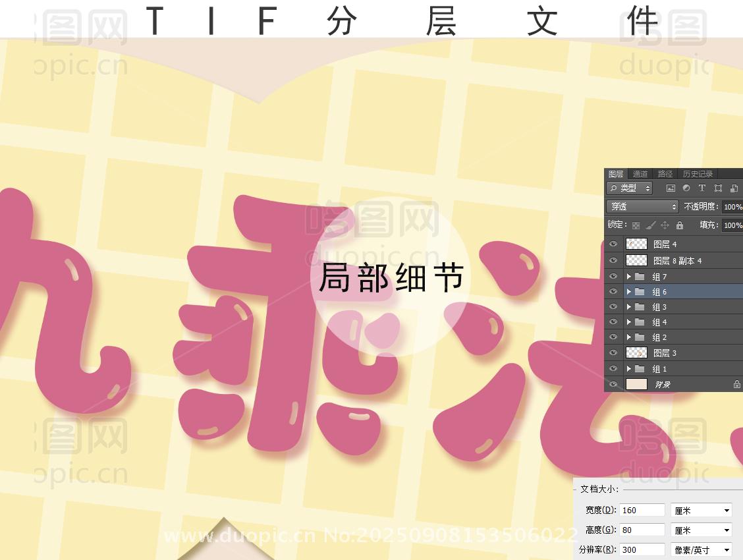The width and height of the screenshot is (743, 560).
Task: Open resolution unit 像素/英寸 dropdown
Action: (x=702, y=550)
